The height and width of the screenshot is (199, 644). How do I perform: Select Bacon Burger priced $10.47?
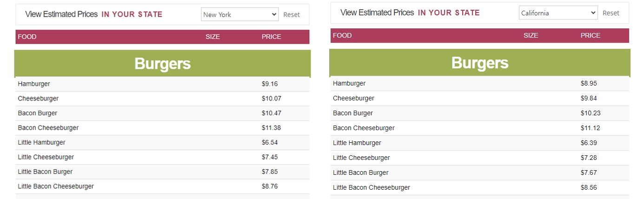click(x=38, y=113)
